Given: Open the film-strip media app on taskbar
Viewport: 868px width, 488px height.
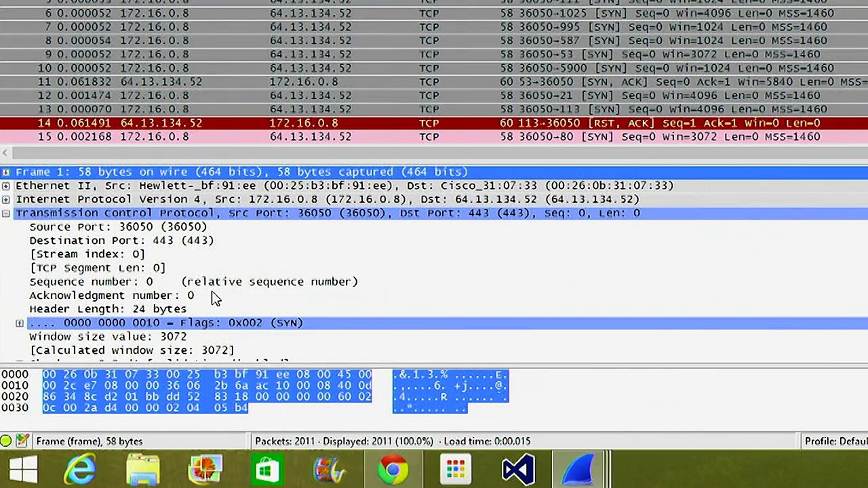Looking at the screenshot, I should click(330, 470).
